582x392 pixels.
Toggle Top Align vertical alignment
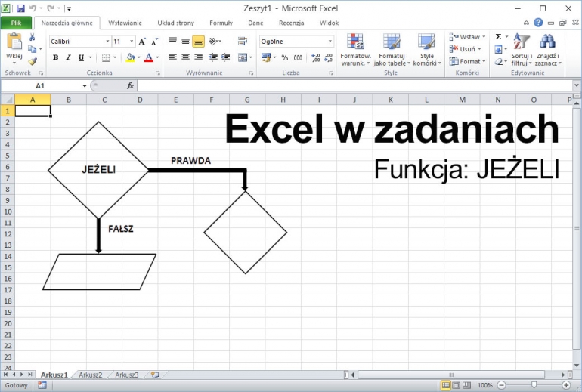[x=172, y=42]
